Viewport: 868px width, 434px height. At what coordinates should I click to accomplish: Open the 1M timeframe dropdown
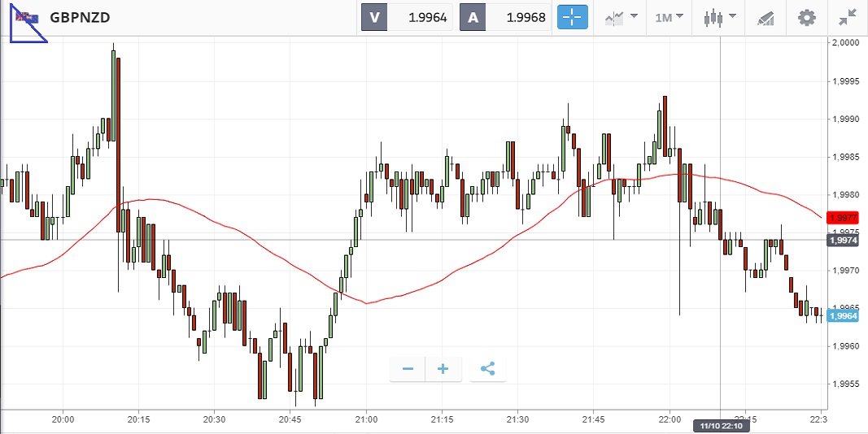(670, 17)
